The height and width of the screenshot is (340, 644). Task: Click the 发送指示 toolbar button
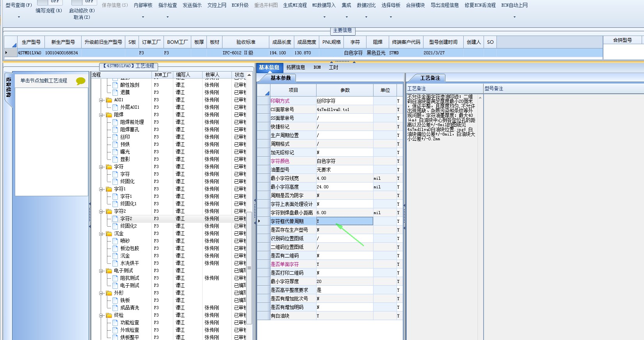click(192, 5)
